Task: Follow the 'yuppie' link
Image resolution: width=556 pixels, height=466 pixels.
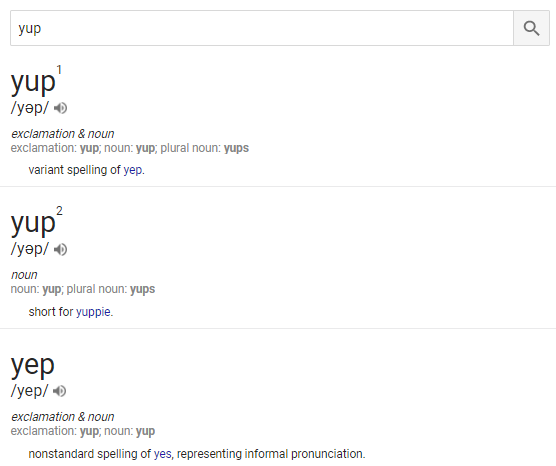Action: tap(93, 312)
